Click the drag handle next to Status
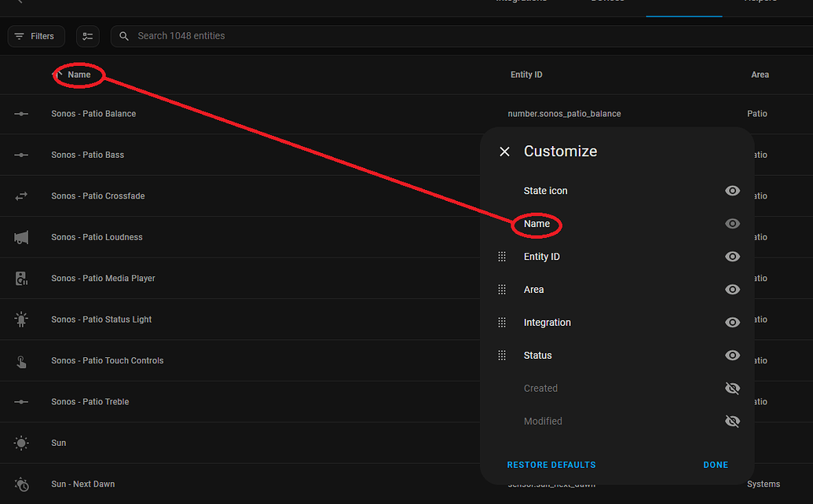Image resolution: width=813 pixels, height=504 pixels. pos(502,355)
